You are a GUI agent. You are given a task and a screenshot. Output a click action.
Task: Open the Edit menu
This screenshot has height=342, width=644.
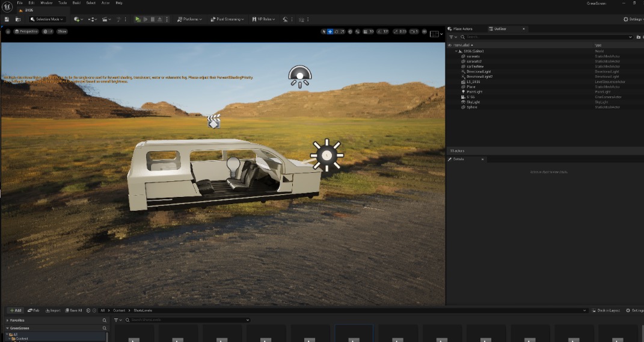[31, 3]
